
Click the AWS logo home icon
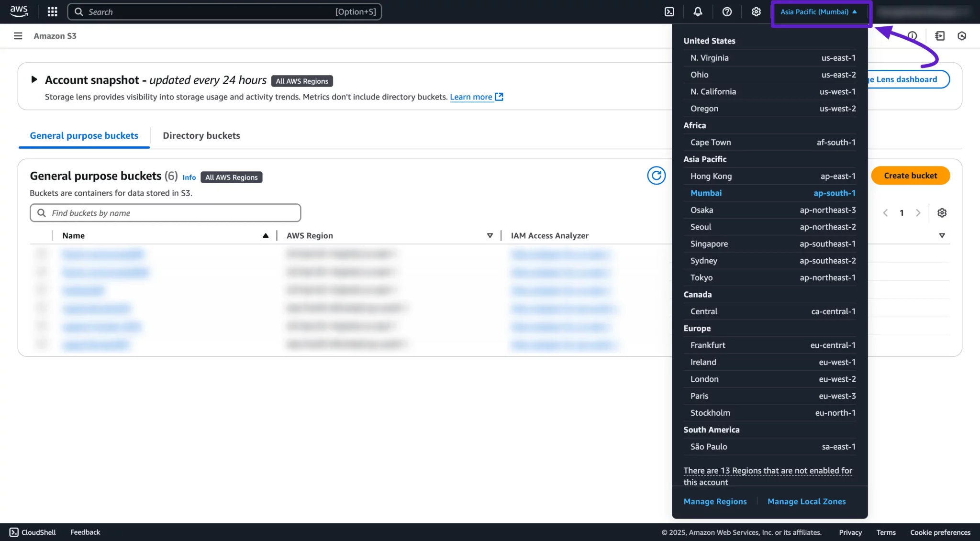[19, 11]
